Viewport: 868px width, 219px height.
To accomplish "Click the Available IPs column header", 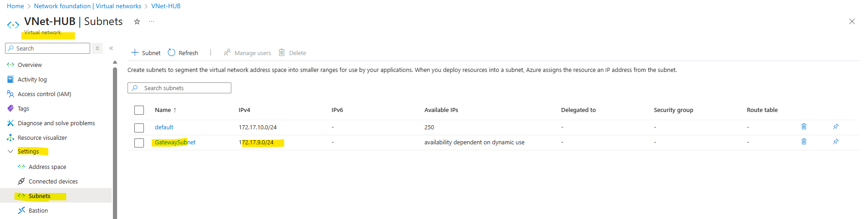I will tap(441, 110).
